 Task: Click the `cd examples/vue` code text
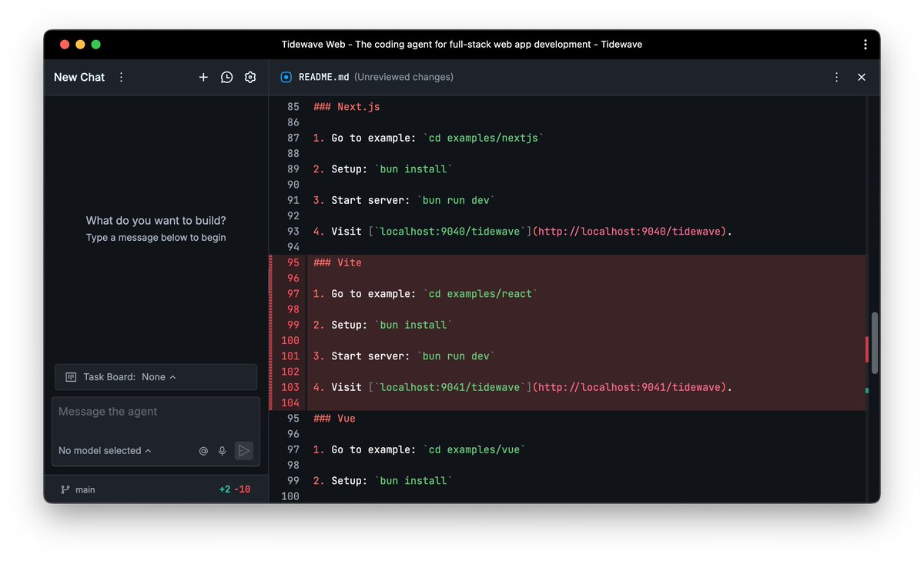click(x=474, y=449)
